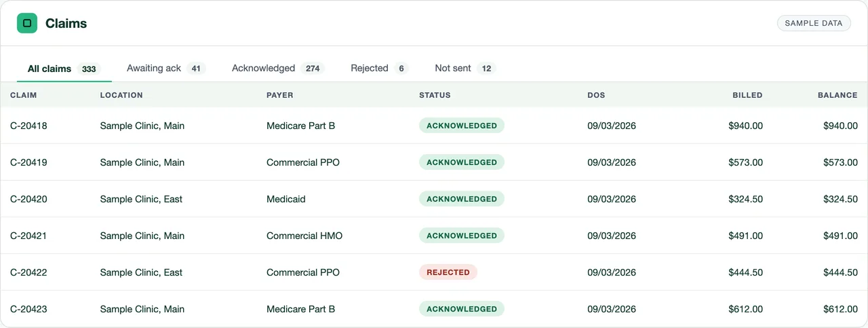
Task: Select the Acknowledged tab
Action: (x=278, y=69)
